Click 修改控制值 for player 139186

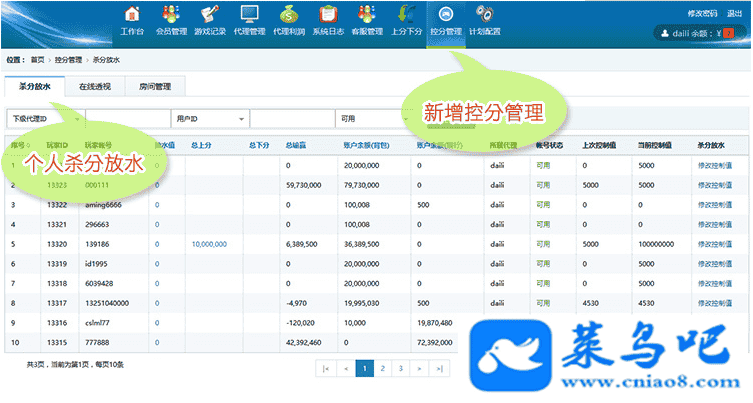716,243
